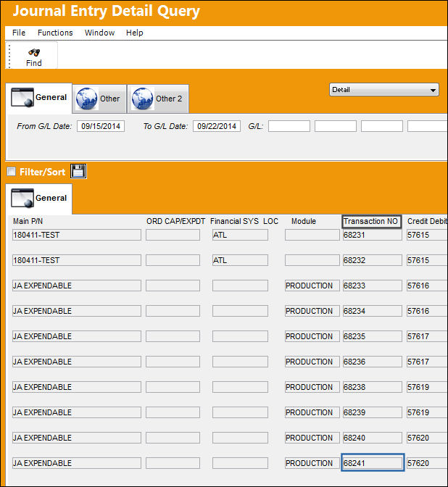Select transaction number 68235 cell

(372, 336)
